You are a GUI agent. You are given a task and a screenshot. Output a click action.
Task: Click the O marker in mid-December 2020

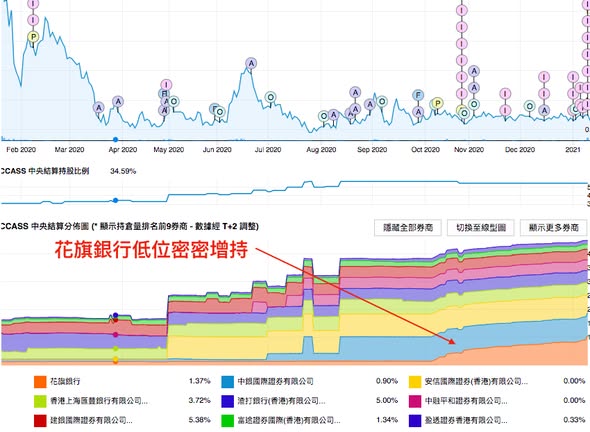point(529,106)
